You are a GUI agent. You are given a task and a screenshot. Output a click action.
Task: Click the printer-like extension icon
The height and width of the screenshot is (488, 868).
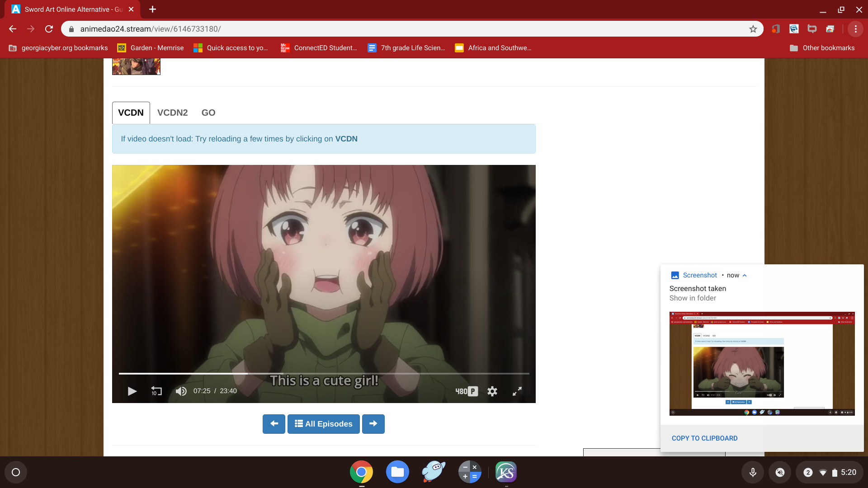tap(830, 29)
